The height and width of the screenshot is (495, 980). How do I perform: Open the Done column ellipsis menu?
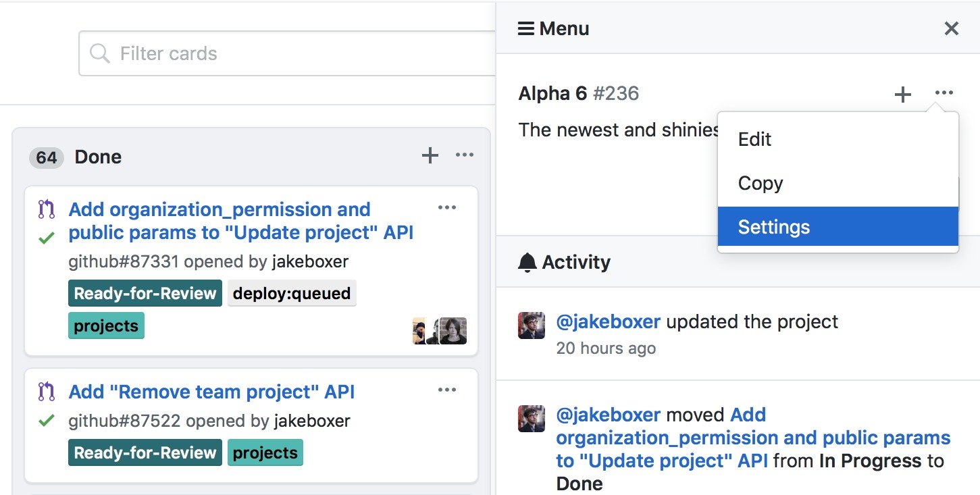(x=465, y=155)
